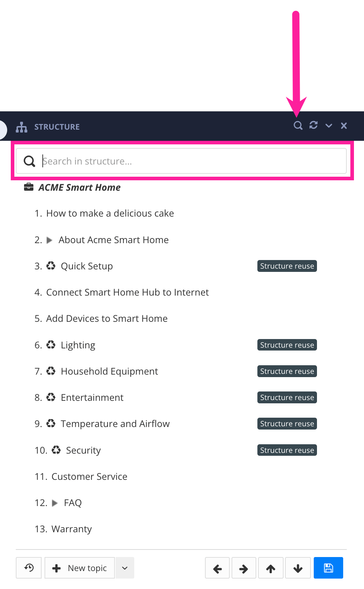Move selected topic up with the up arrow
The height and width of the screenshot is (589, 364).
(x=271, y=567)
